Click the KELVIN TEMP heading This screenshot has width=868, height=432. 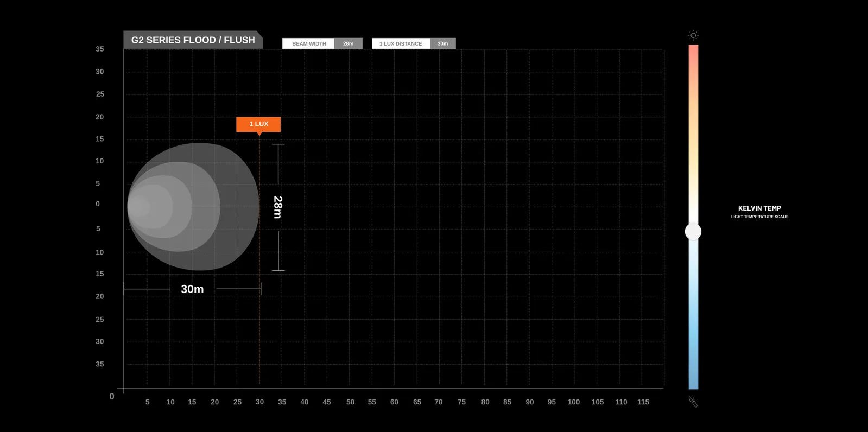(x=759, y=208)
